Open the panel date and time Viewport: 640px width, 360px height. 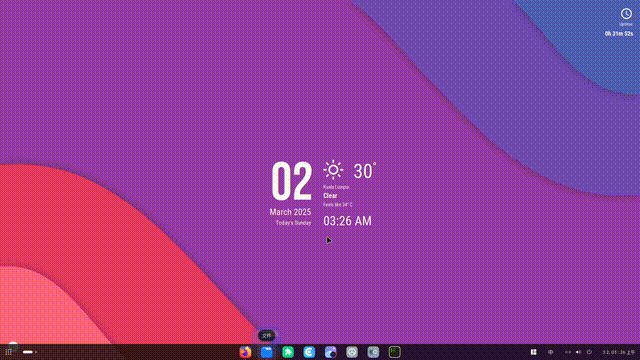(619, 352)
